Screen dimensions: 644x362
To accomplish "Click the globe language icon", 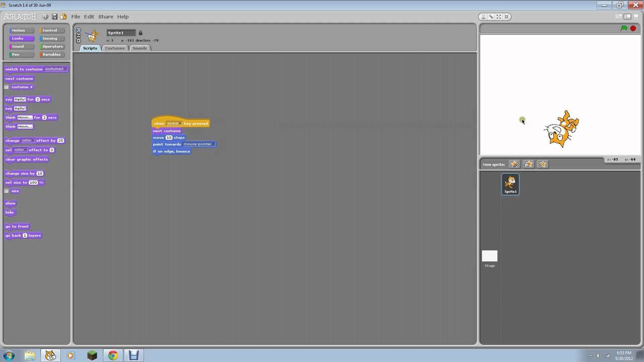I will pos(45,17).
